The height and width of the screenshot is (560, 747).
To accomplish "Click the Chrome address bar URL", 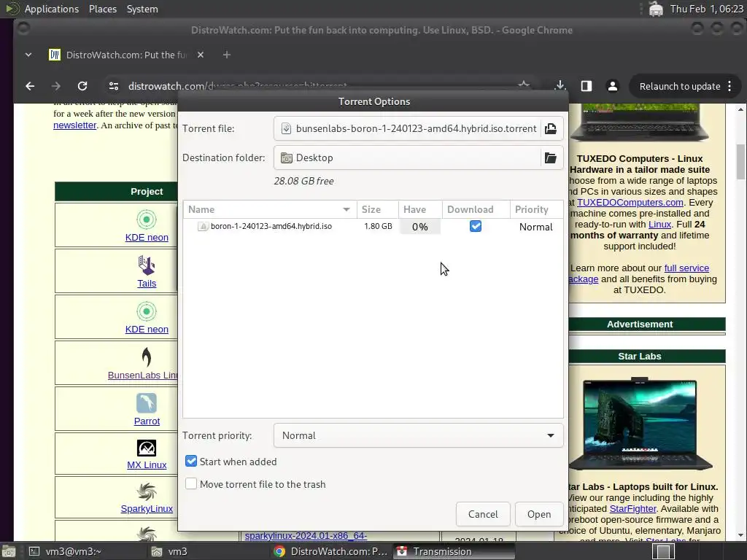I will (237, 86).
